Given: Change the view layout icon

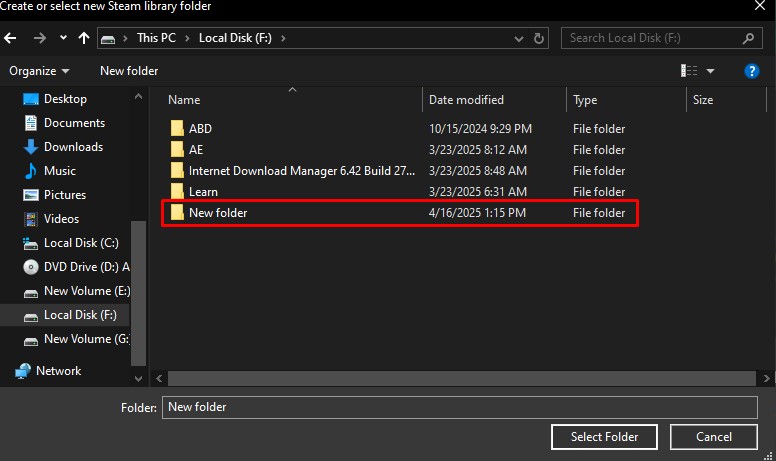Looking at the screenshot, I should coord(689,71).
